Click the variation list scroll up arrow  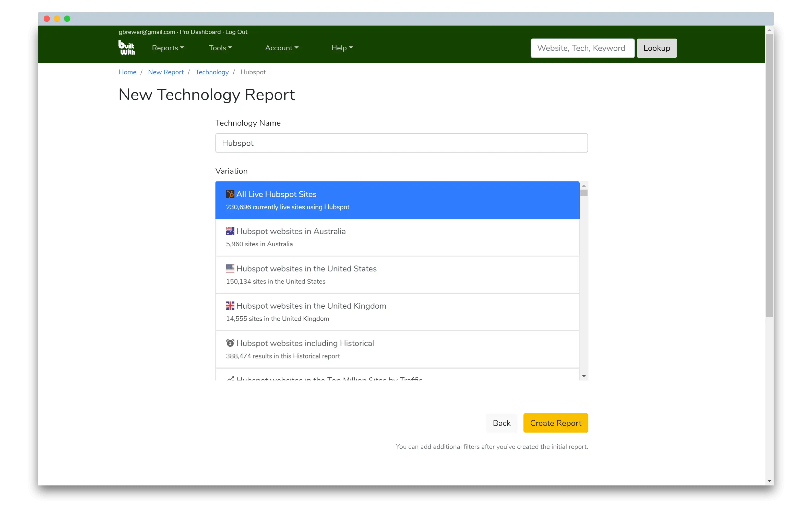point(584,185)
